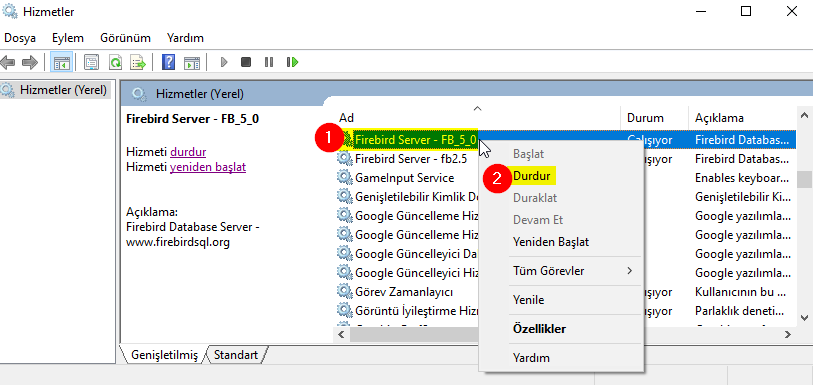The width and height of the screenshot is (813, 385).
Task: Switch to the Standart tab
Action: (x=236, y=355)
